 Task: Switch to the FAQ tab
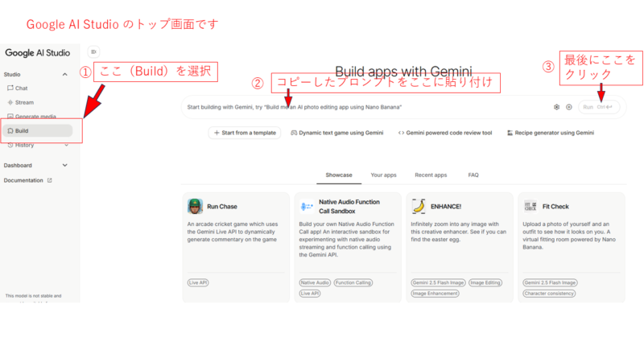pyautogui.click(x=473, y=175)
